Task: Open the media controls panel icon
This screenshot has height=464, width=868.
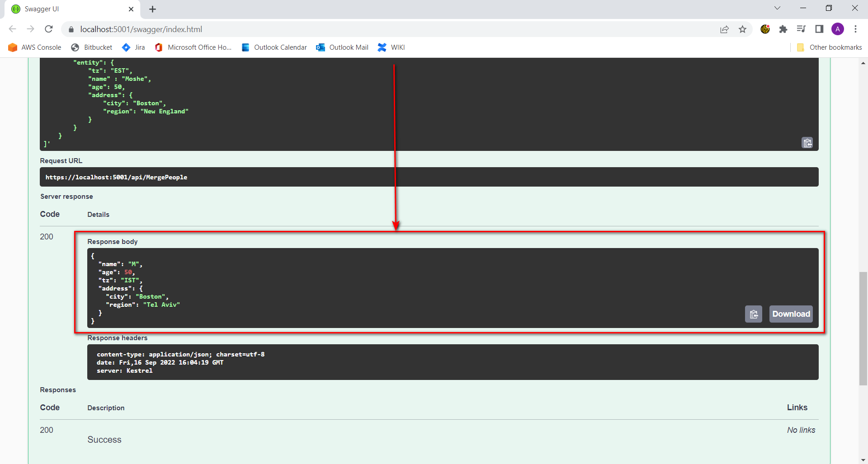Action: point(802,29)
